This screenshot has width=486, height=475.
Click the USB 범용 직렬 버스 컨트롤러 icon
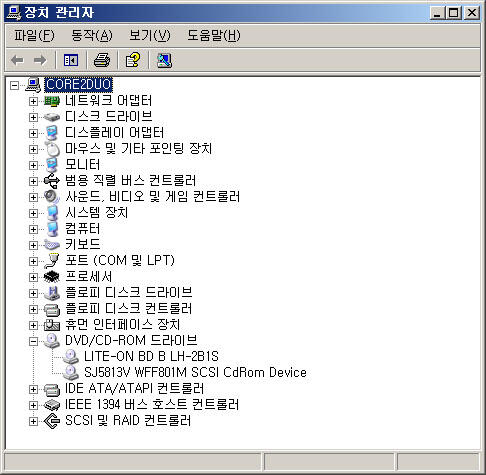click(x=52, y=181)
